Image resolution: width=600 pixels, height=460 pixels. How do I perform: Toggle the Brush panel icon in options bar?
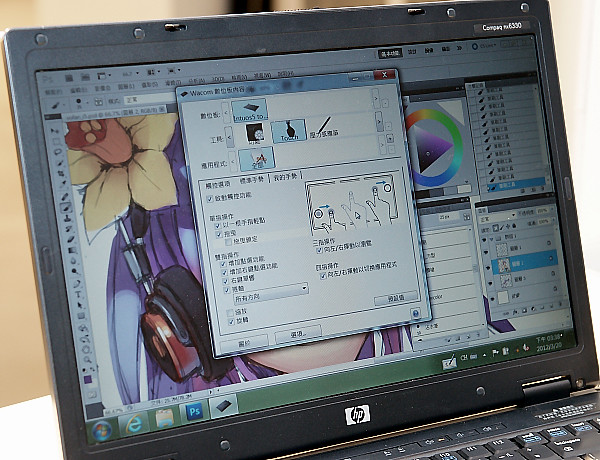(98, 102)
